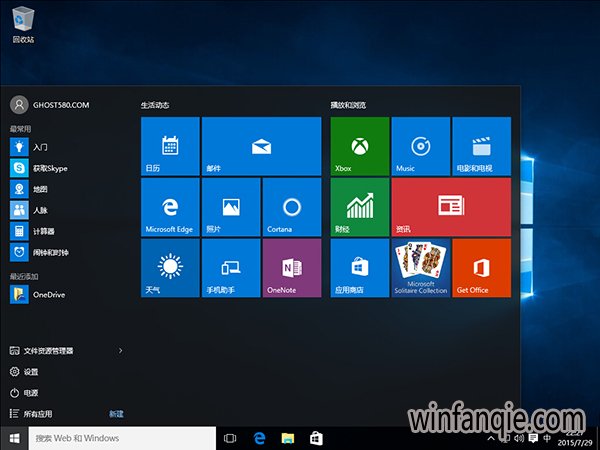This screenshot has width=600, height=450.
Task: Click the 生活动态 tile group header
Action: click(x=155, y=105)
